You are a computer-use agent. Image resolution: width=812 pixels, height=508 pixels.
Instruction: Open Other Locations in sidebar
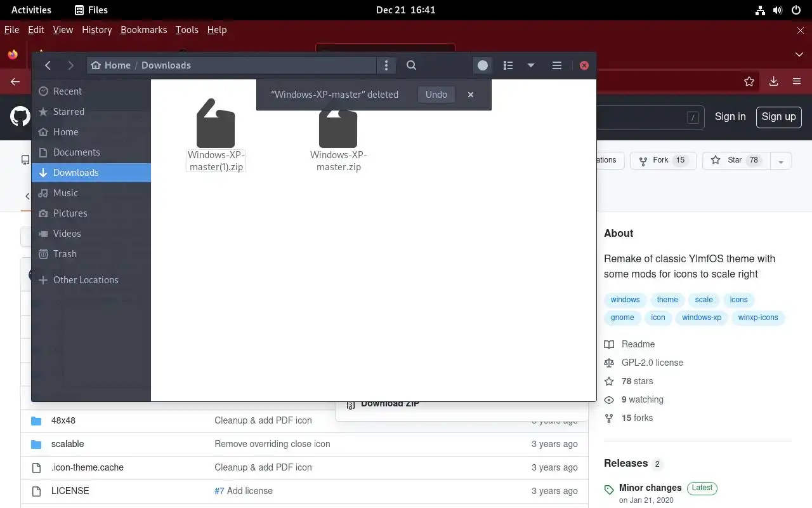coord(91,280)
